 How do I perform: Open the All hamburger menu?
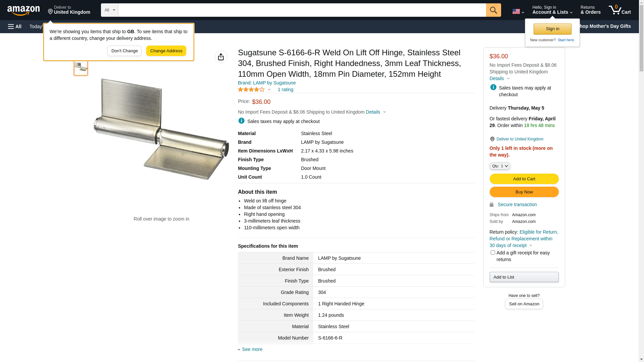click(15, 26)
